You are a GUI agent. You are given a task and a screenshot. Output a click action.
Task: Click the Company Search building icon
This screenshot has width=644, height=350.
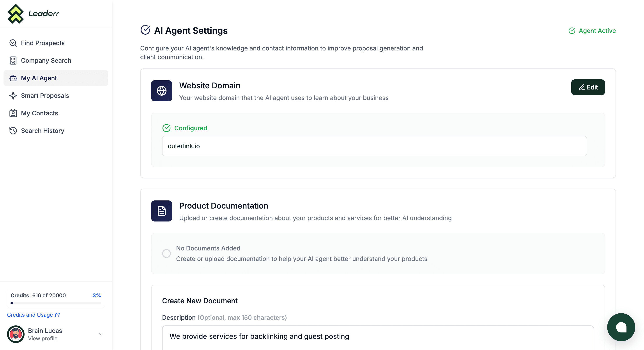pos(13,61)
